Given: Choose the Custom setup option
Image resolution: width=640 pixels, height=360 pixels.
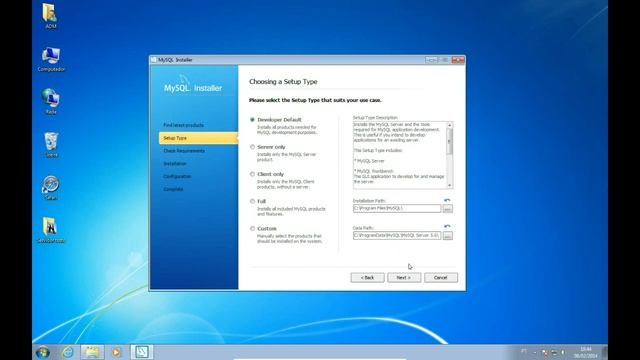Looking at the screenshot, I should (252, 229).
